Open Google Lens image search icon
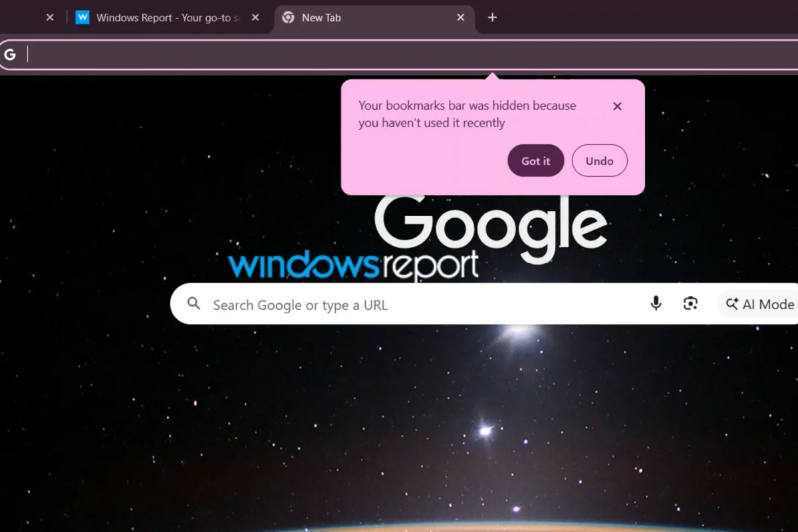Screen dimensions: 798x532 coord(691,304)
